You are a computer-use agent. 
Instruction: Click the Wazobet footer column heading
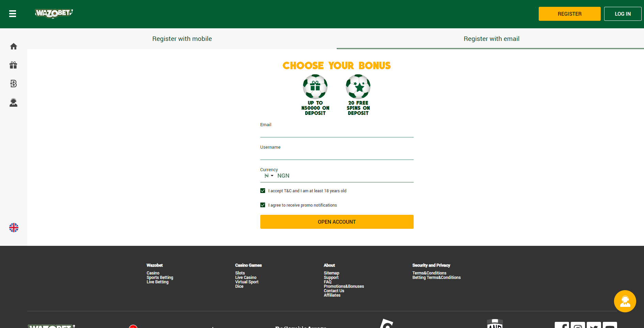pyautogui.click(x=154, y=265)
